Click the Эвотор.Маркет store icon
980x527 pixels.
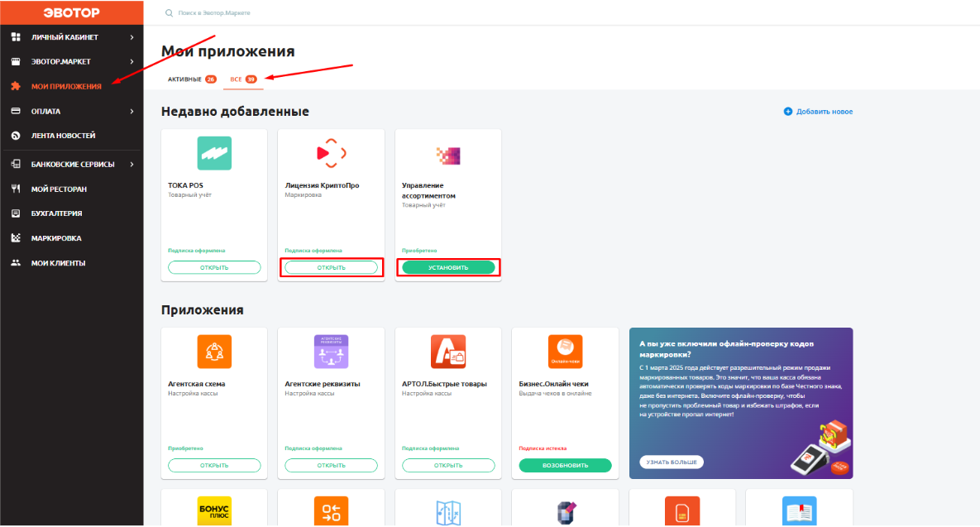pos(17,61)
